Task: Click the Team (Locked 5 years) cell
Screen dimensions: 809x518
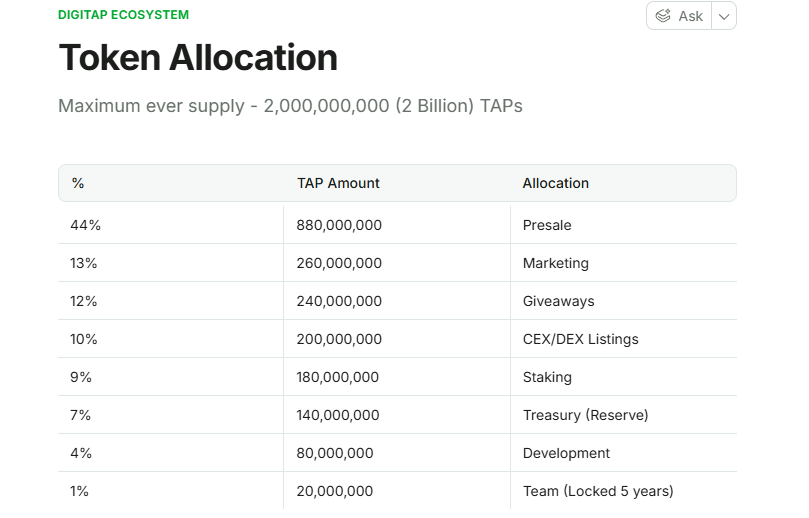Action: pos(597,491)
